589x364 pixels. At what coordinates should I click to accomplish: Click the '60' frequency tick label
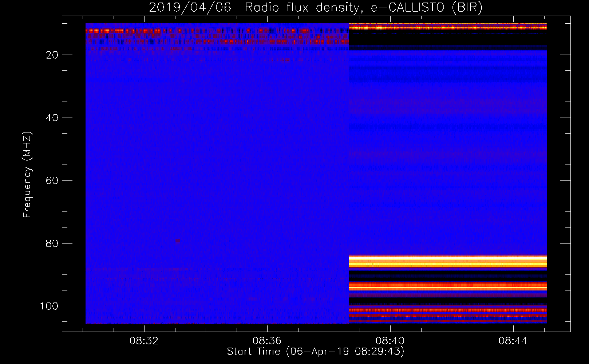(x=52, y=181)
